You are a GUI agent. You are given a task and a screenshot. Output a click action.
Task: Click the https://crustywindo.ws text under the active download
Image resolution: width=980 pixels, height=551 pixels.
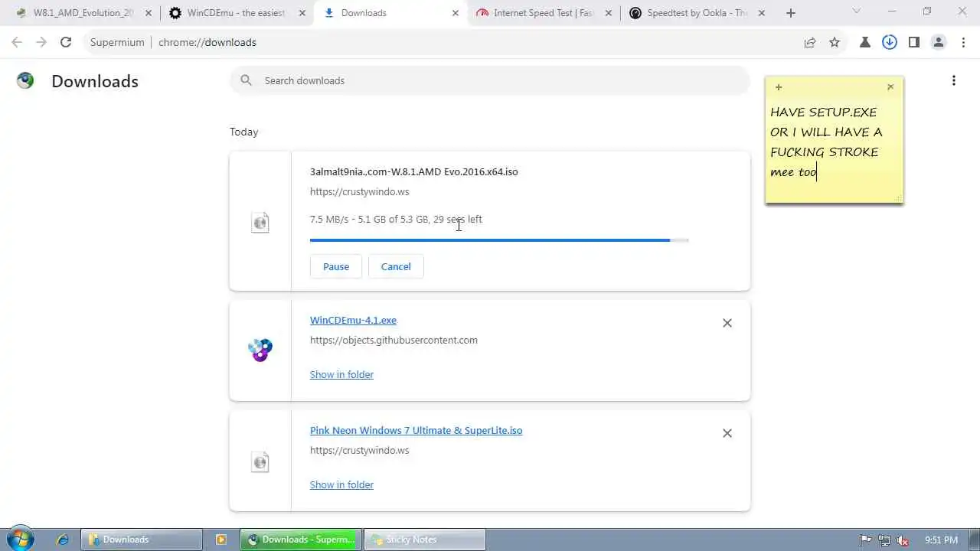point(359,192)
